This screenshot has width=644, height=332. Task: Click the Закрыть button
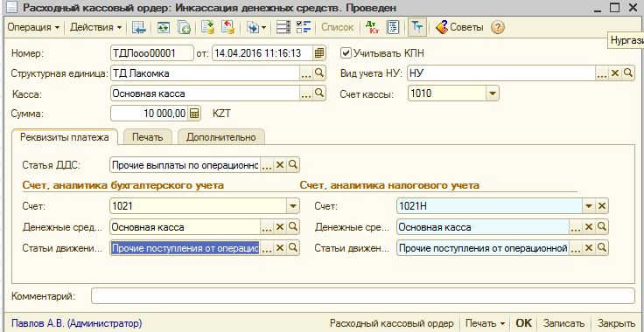coord(616,323)
